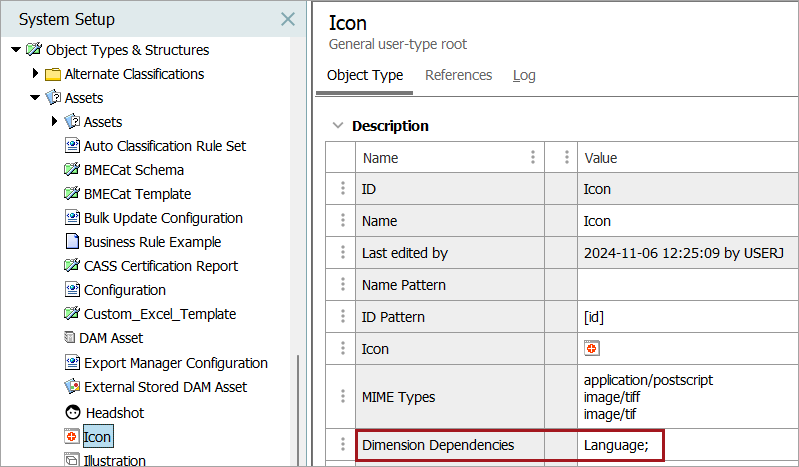Collapse the Object Types & Structures node
The width and height of the screenshot is (799, 467).
(16, 50)
